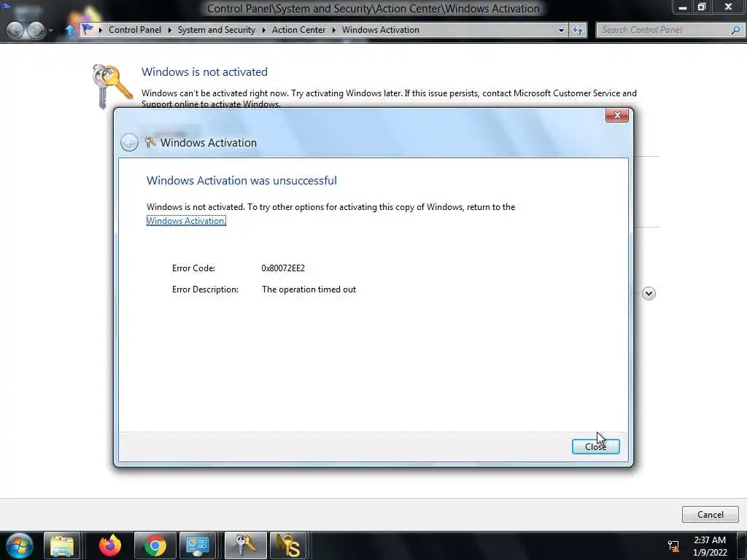This screenshot has height=560, width=747.
Task: Click the refresh button beside address bar
Action: click(x=578, y=30)
